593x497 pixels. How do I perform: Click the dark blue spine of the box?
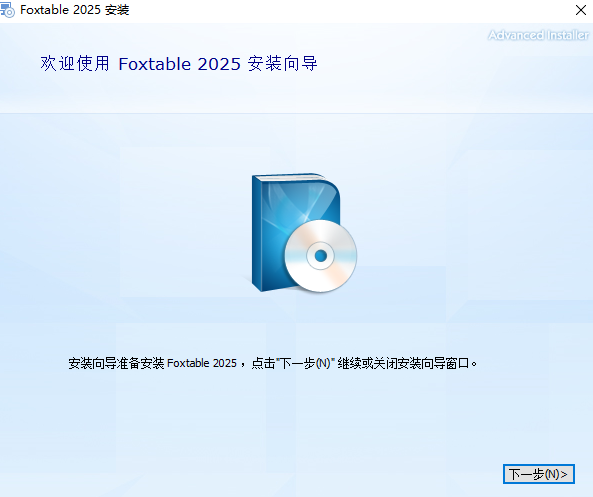257,233
